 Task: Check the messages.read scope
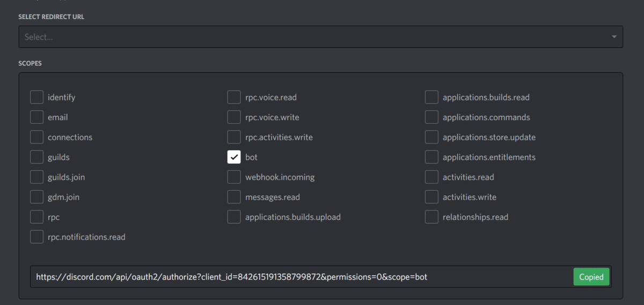(x=234, y=197)
